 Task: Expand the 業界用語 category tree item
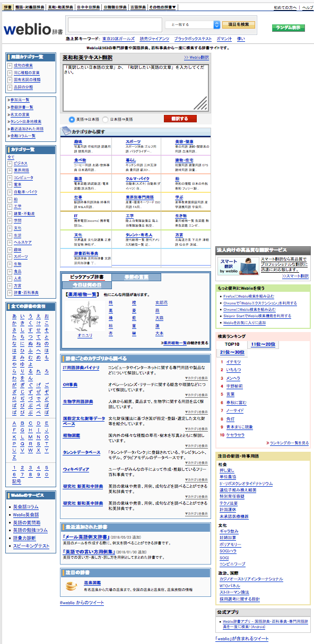pyautogui.click(x=10, y=171)
